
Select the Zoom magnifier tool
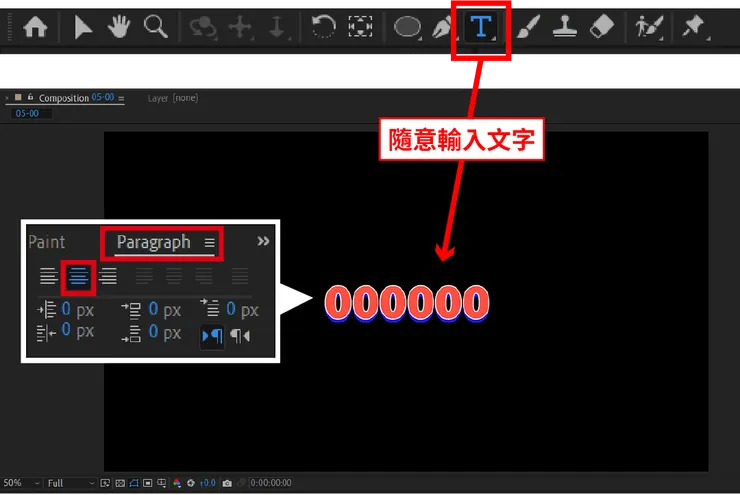click(x=156, y=26)
